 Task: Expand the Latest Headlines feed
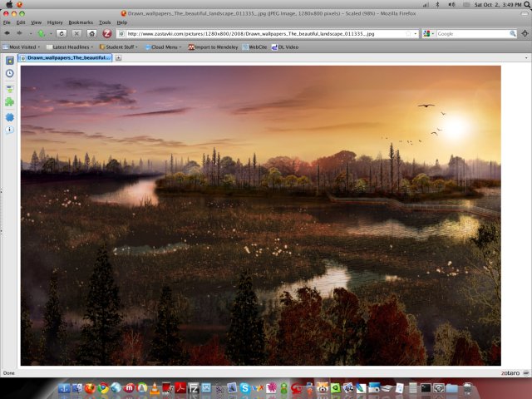70,47
